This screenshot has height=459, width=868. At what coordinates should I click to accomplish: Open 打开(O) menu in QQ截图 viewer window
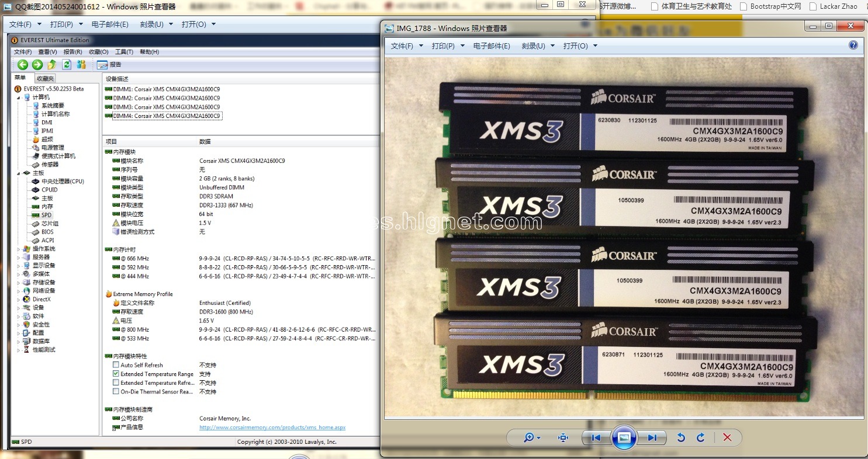tap(198, 24)
